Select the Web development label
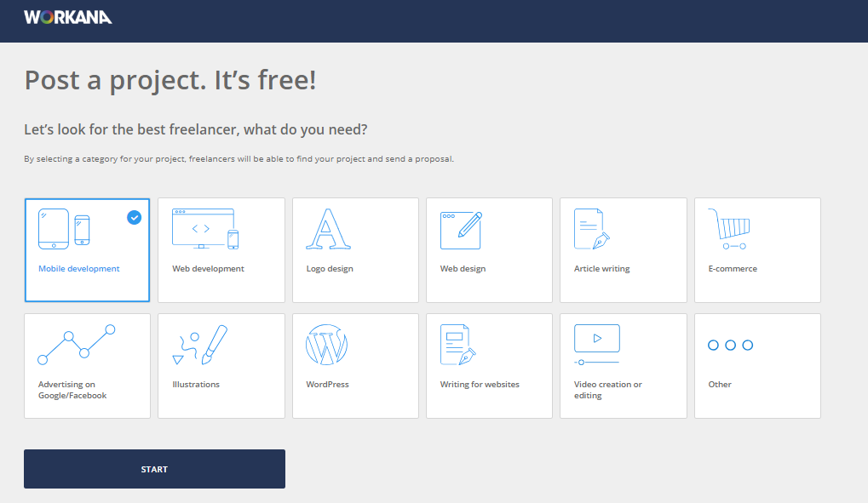 pyautogui.click(x=208, y=269)
